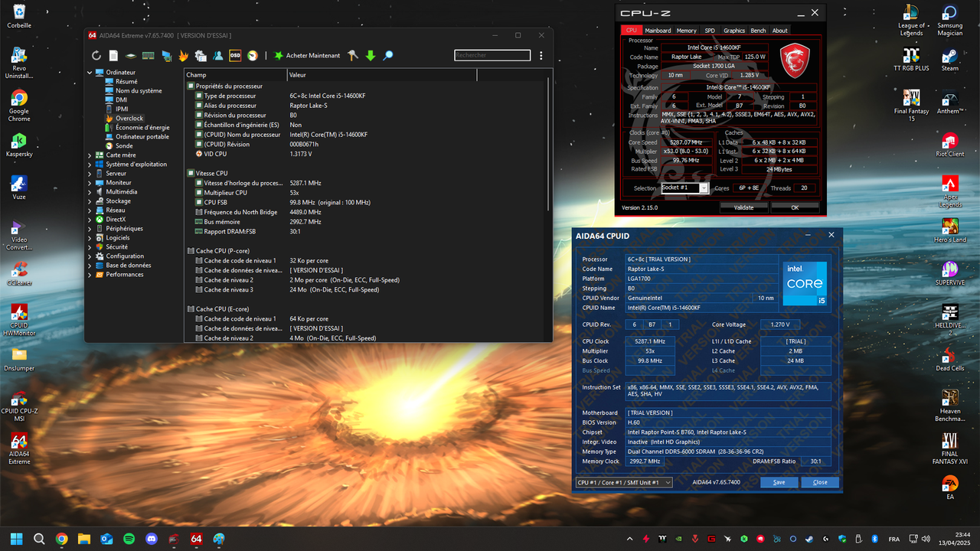Click the Rechercher search field
This screenshot has height=551, width=980.
(x=492, y=55)
